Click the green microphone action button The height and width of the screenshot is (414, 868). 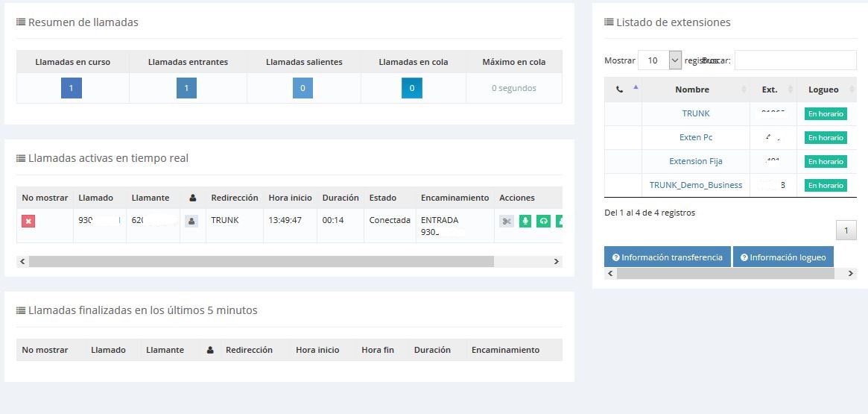coord(525,221)
